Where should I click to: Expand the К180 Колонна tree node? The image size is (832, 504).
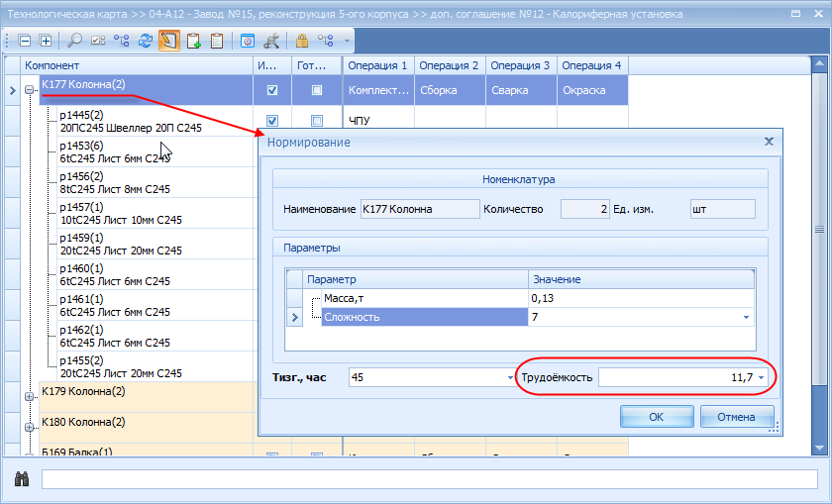coord(29,427)
